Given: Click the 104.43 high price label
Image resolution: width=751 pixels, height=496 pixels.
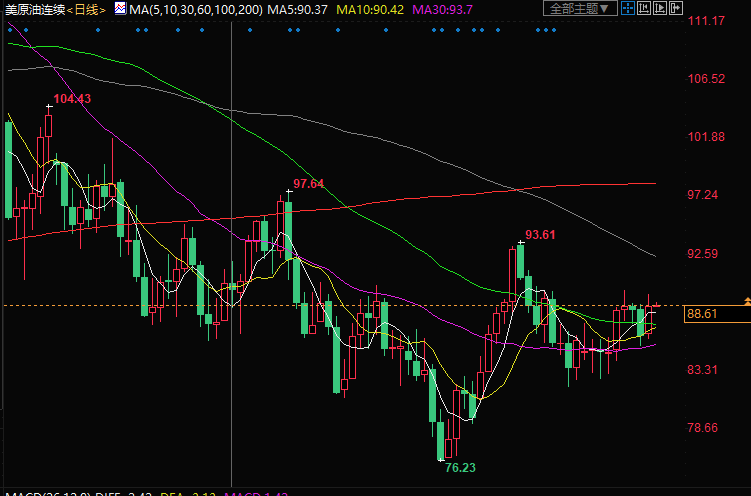Looking at the screenshot, I should pyautogui.click(x=72, y=99).
